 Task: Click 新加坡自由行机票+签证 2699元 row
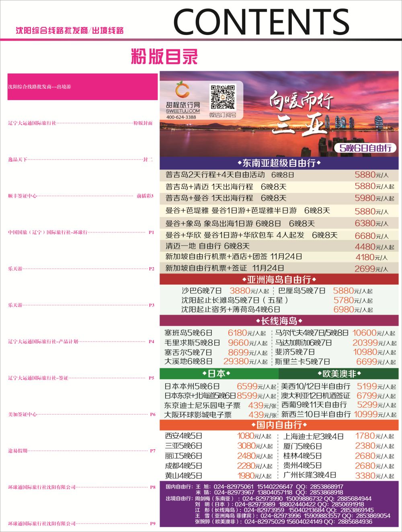[279, 268]
